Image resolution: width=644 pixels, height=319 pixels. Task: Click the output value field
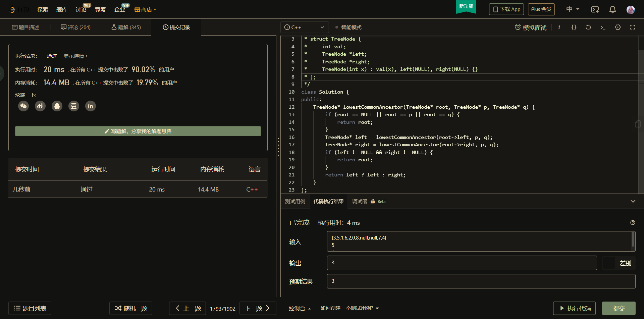click(462, 263)
